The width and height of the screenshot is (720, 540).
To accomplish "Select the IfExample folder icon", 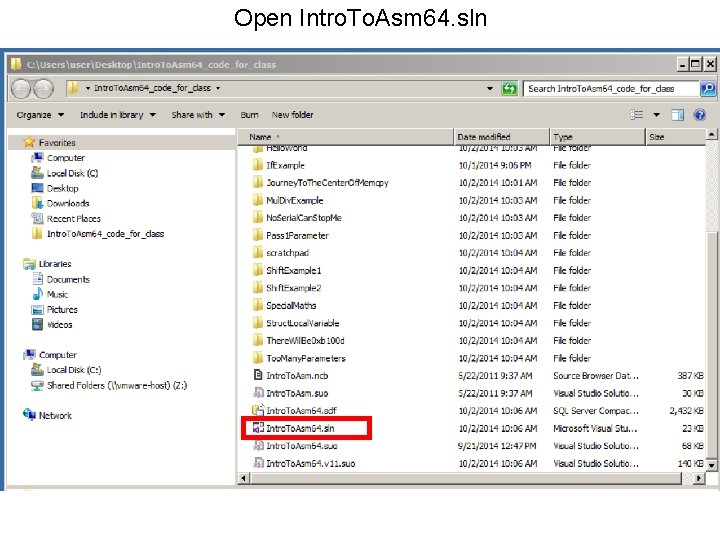I will tap(258, 165).
